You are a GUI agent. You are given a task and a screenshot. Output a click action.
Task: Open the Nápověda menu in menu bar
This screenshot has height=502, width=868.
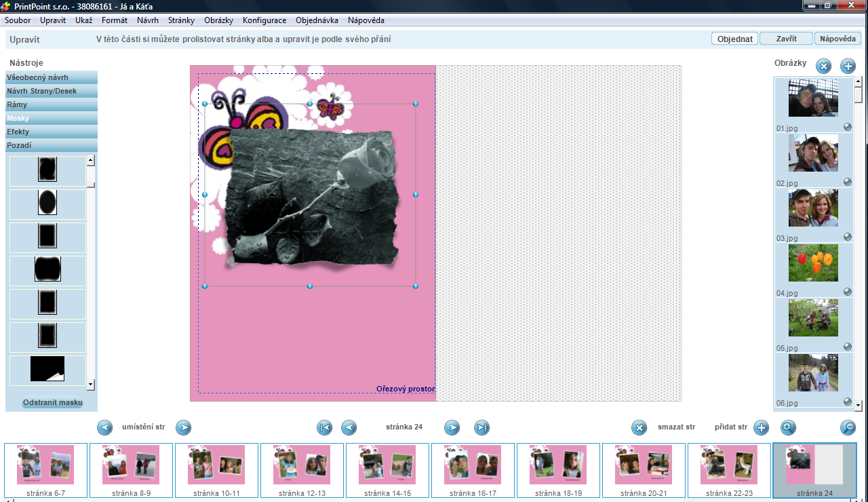point(366,20)
